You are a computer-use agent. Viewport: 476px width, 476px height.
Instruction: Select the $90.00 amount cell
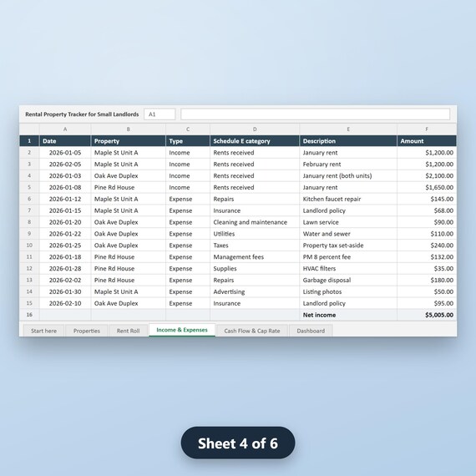pos(427,222)
